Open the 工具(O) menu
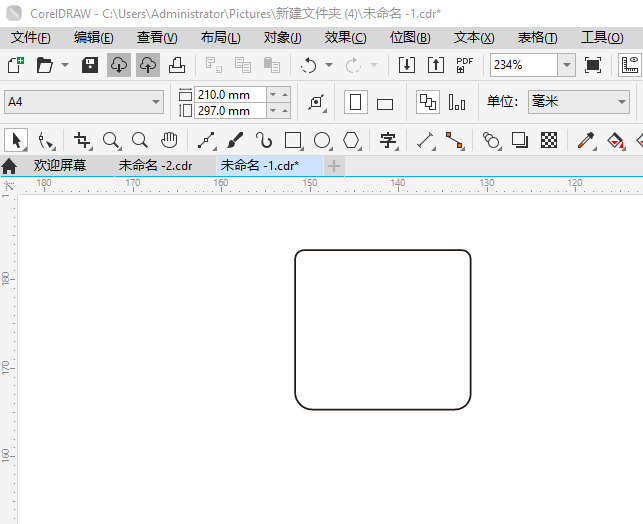The height and width of the screenshot is (524, 643). pyautogui.click(x=602, y=38)
